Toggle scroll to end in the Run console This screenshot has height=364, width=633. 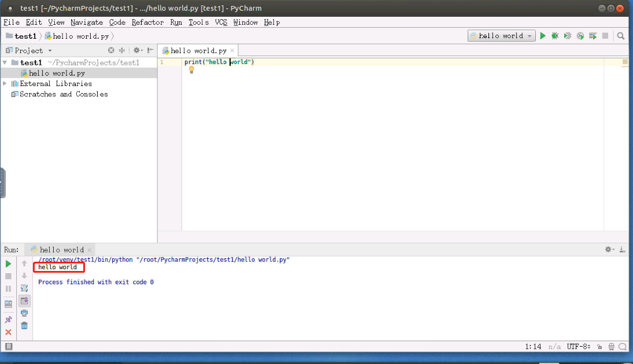pyautogui.click(x=24, y=301)
